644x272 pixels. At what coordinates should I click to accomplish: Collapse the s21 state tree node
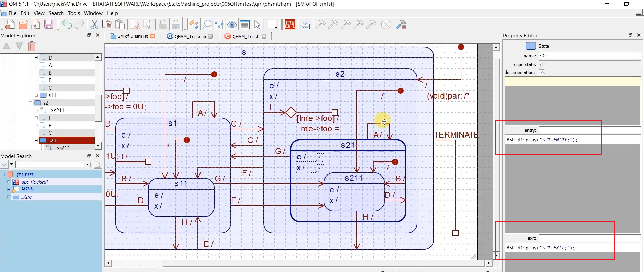click(36, 141)
